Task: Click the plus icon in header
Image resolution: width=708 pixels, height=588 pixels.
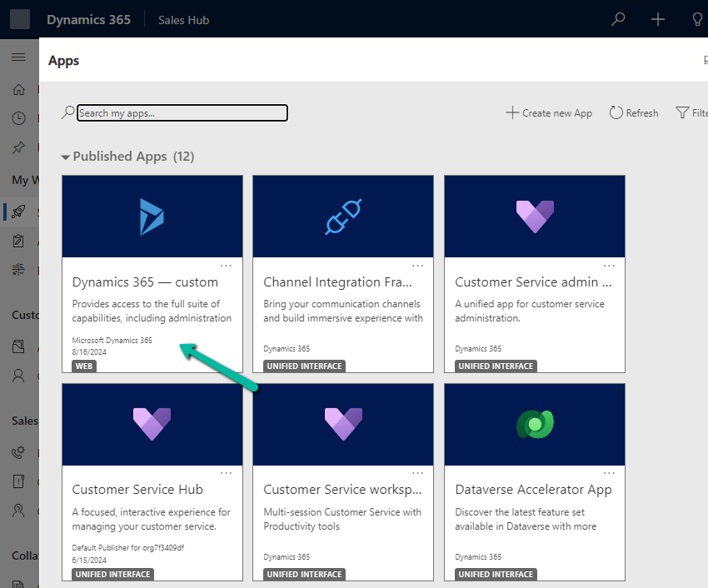Action: [x=658, y=19]
